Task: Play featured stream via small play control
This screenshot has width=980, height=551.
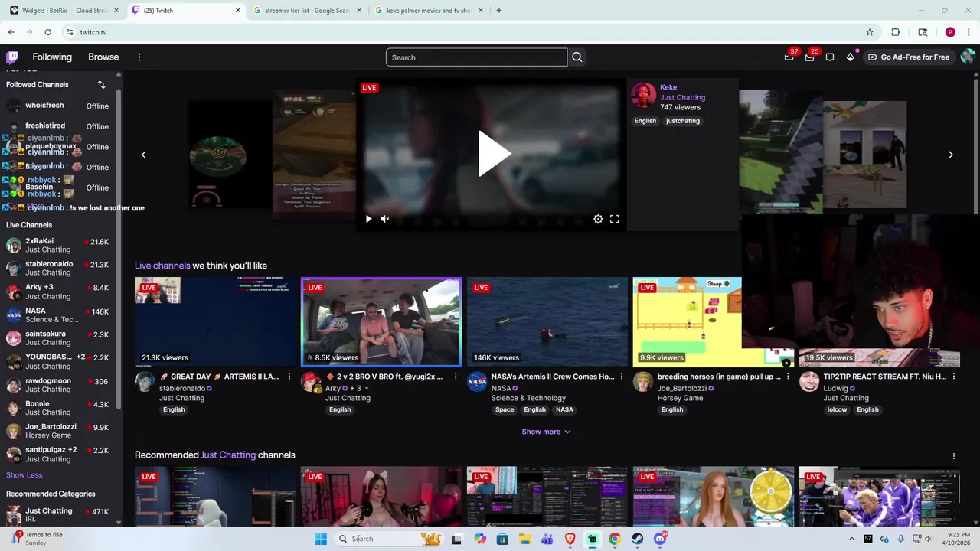Action: 368,219
